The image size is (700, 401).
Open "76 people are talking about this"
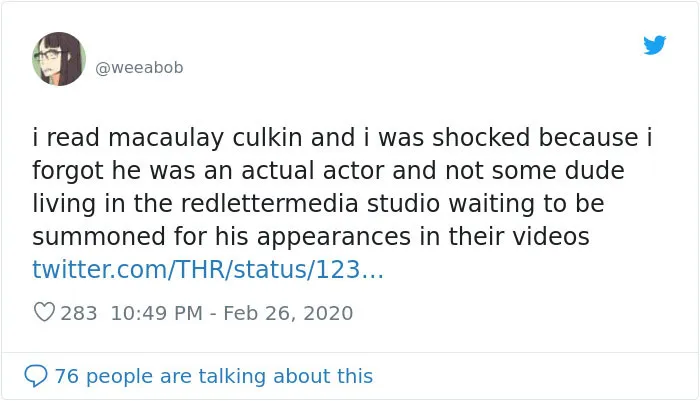click(214, 376)
